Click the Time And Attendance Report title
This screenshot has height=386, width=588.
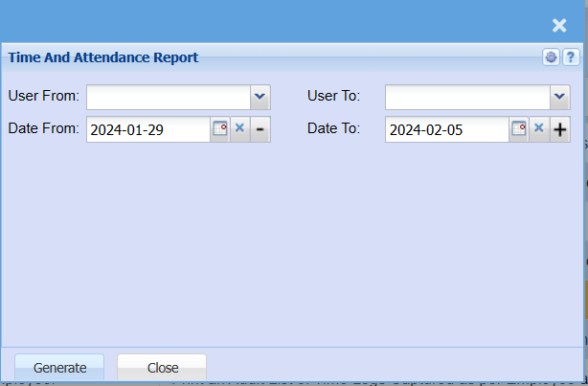[103, 57]
